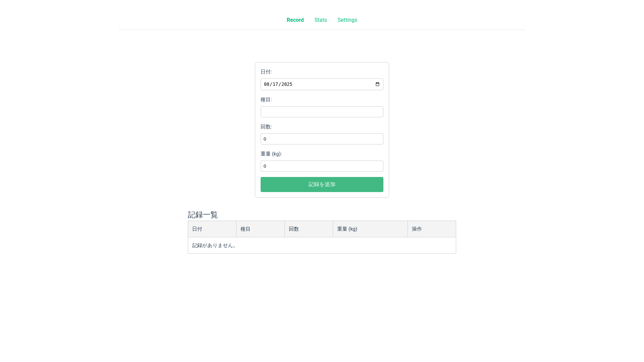The width and height of the screenshot is (644, 362).
Task: Click the 記録がありません。 empty row text
Action: [215, 245]
